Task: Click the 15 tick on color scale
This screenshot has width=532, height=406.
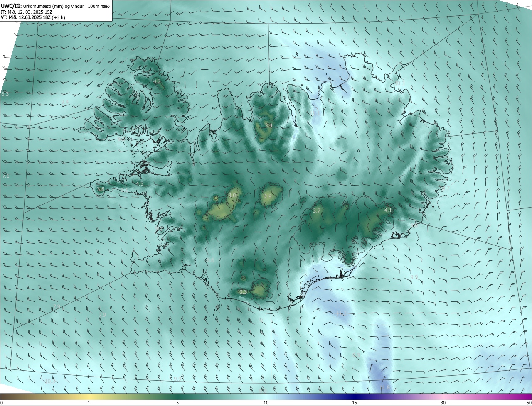Action: (x=355, y=403)
